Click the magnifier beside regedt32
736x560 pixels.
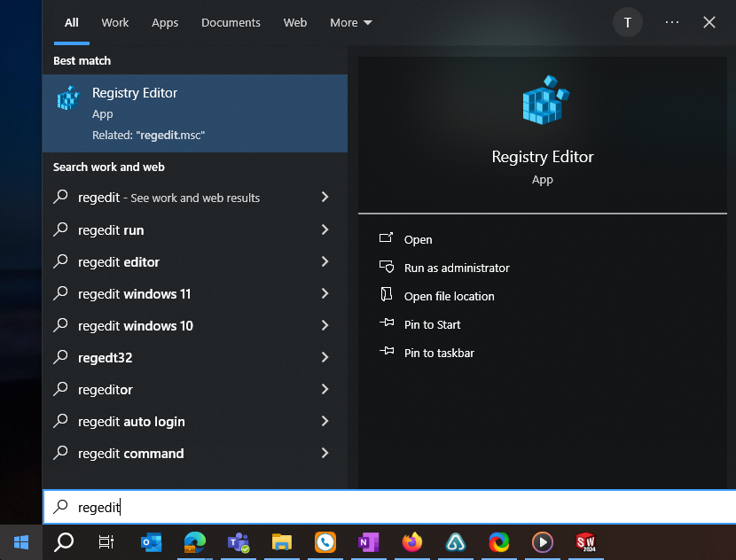60,357
